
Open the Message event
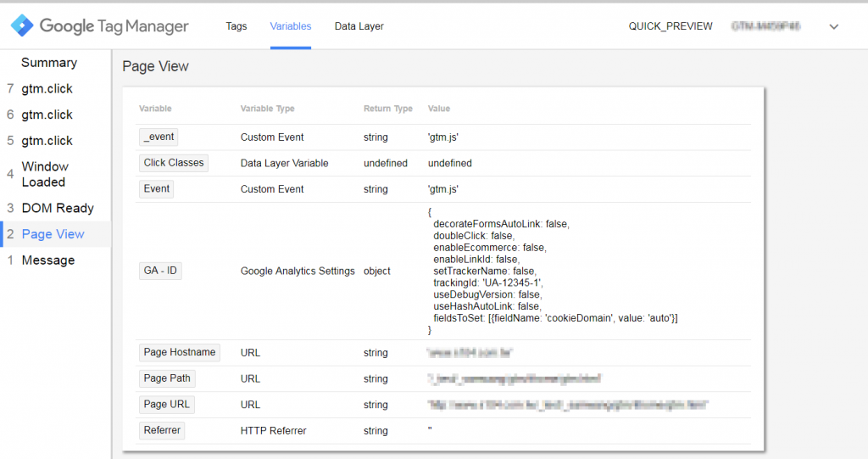[47, 260]
